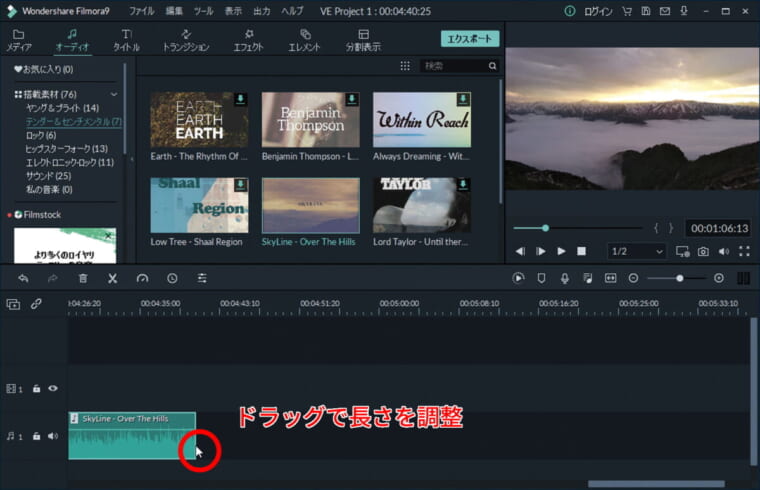Record voiceover with microphone icon
760x490 pixels.
coord(565,278)
